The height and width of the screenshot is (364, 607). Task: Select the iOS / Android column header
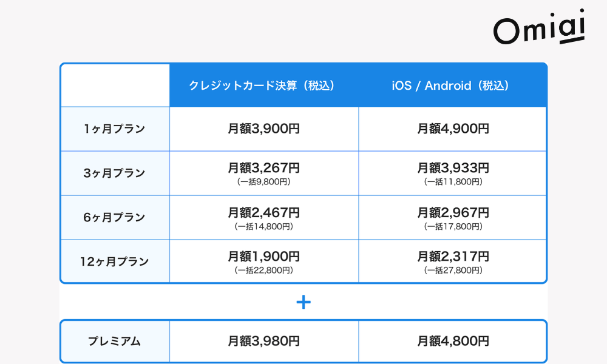[x=451, y=86]
